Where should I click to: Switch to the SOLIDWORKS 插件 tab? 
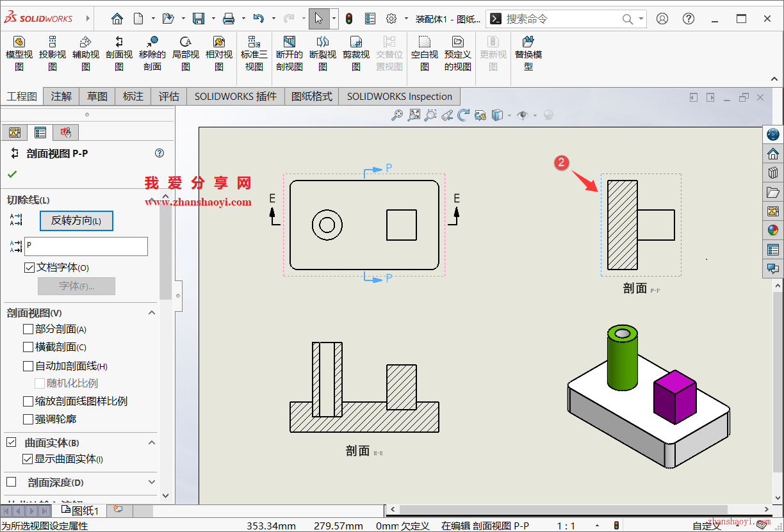point(236,97)
